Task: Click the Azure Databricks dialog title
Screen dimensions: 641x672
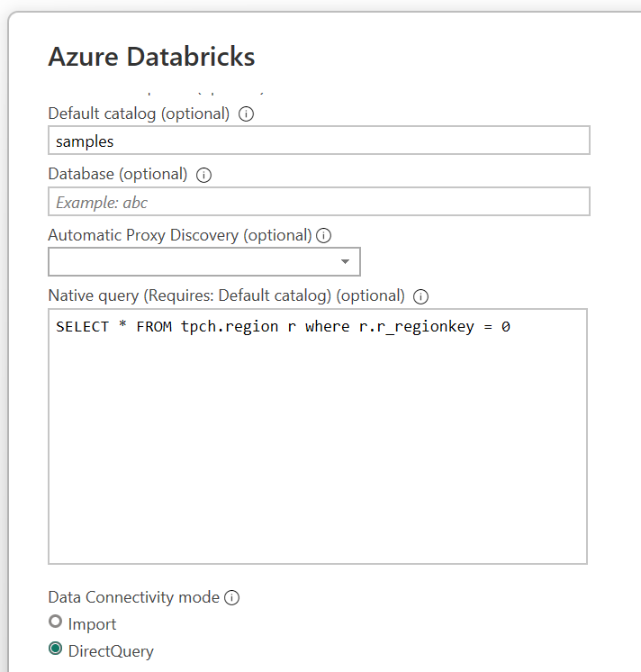Action: coord(151,57)
